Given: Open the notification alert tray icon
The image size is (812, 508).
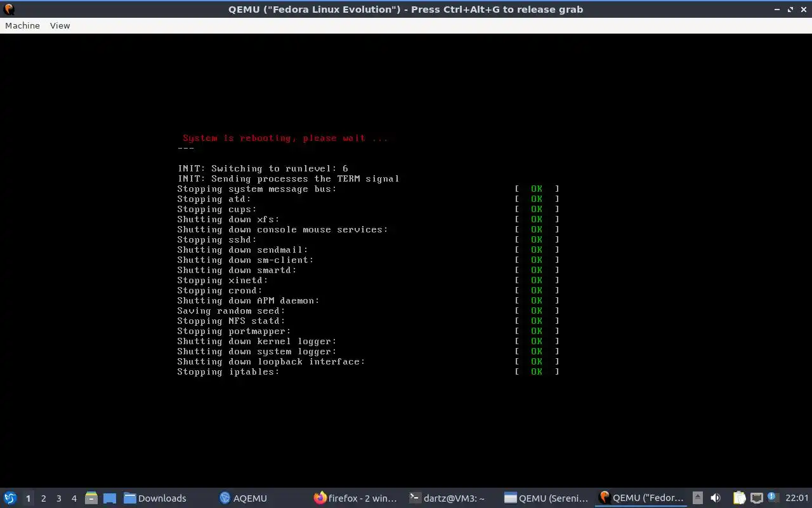Looking at the screenshot, I should pos(772,497).
